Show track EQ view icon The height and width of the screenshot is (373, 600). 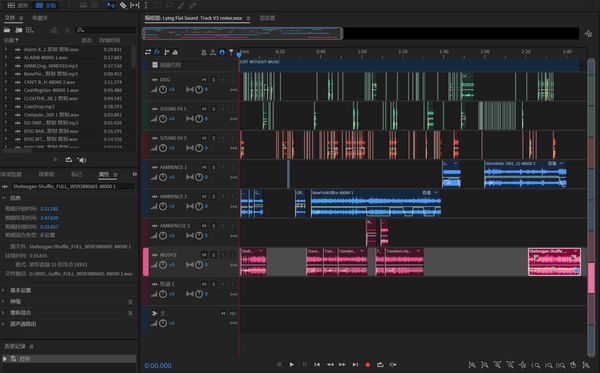click(175, 52)
